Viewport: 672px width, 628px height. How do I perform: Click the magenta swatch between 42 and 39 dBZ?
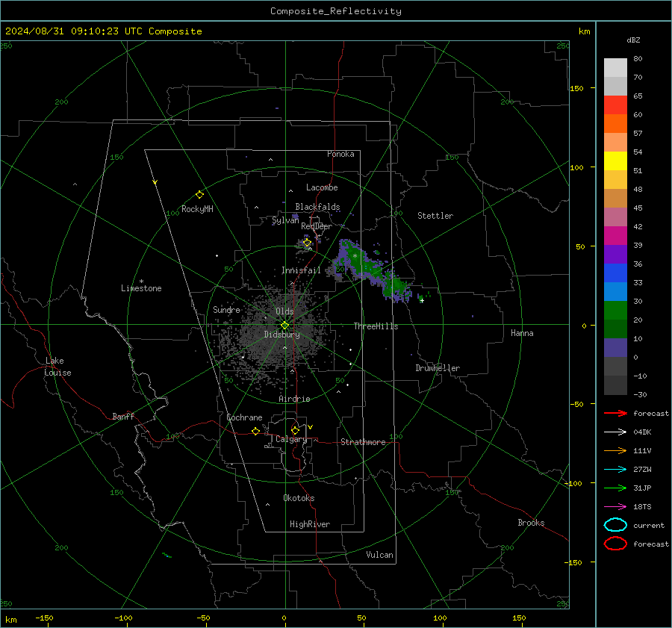(x=615, y=236)
